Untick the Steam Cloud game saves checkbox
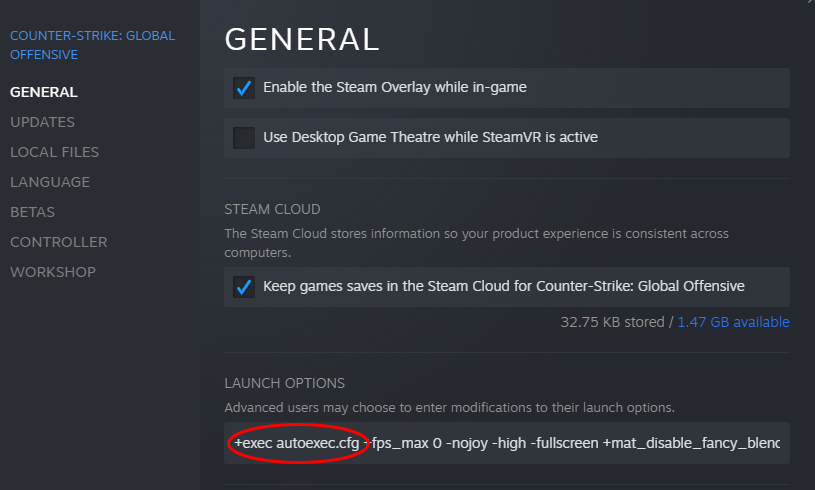The image size is (815, 490). point(244,287)
